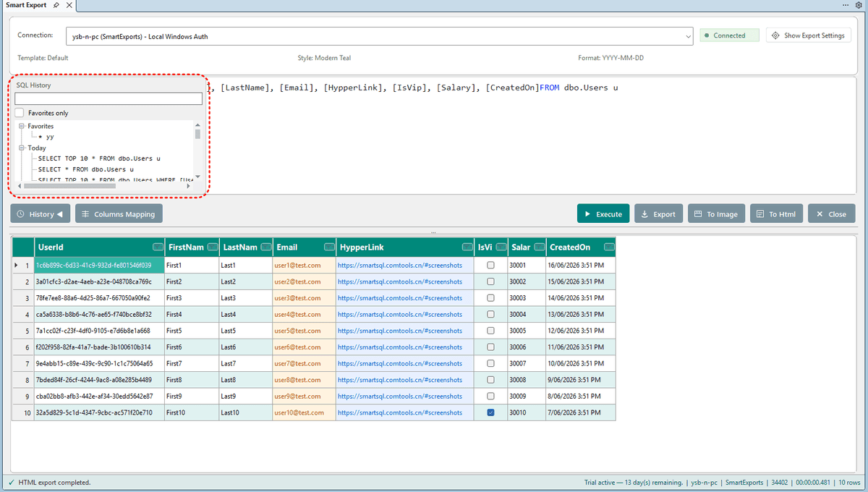The height and width of the screenshot is (492, 868).
Task: Check the IsVip box for First5 row
Action: pyautogui.click(x=491, y=331)
